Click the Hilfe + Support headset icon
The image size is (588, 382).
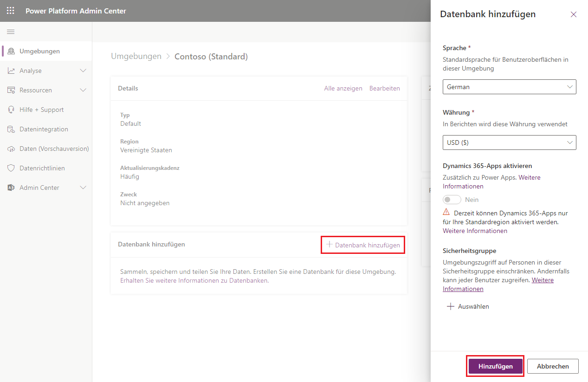coord(11,110)
